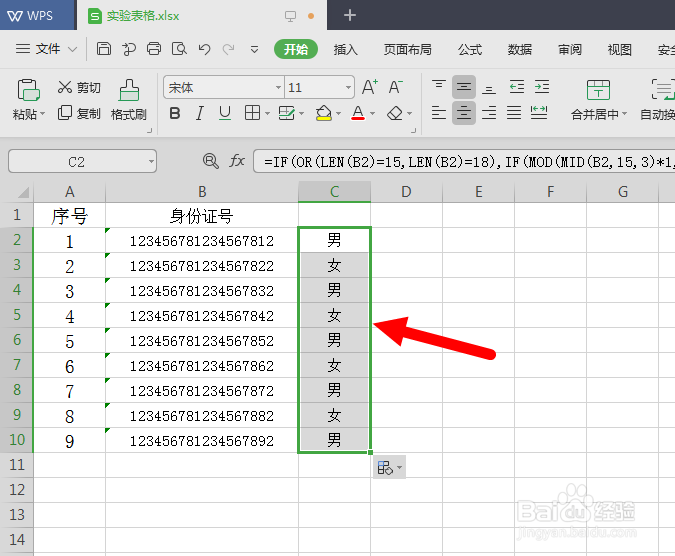Click the decrease indent icon
675x556 pixels.
(517, 87)
